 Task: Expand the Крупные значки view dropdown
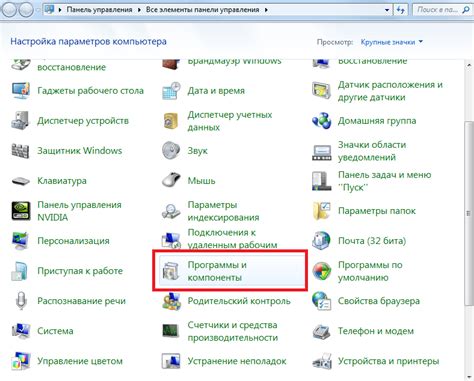[x=391, y=42]
